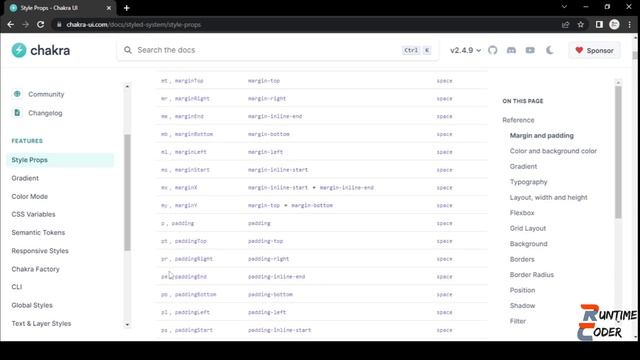Viewport: 640px width, 360px height.
Task: Jump to Position section
Action: [522, 291]
